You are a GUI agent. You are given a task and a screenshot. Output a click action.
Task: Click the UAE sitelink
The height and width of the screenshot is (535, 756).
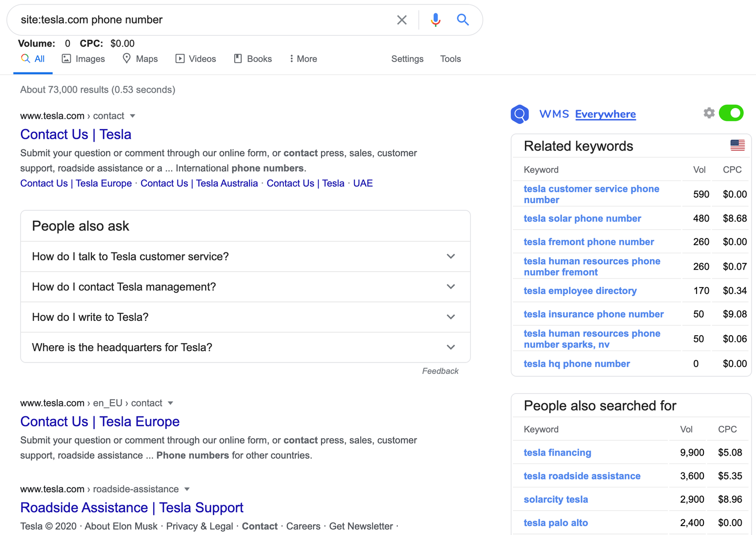pyautogui.click(x=363, y=183)
